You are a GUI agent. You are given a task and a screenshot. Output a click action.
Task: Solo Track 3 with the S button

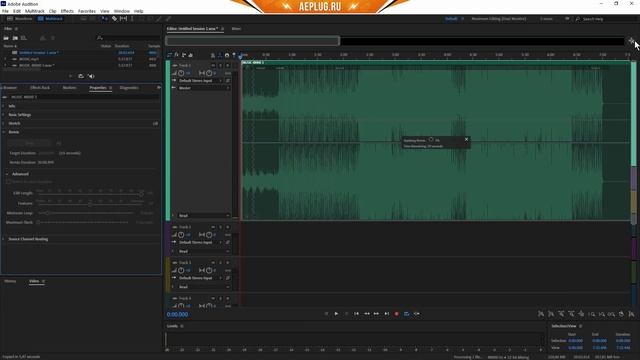coord(220,262)
